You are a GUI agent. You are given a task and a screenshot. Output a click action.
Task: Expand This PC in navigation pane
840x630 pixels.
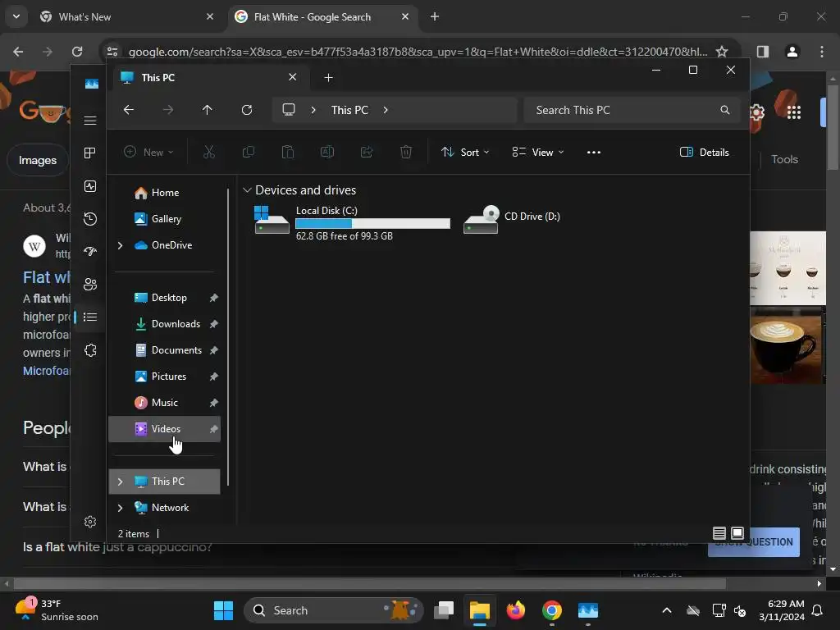click(x=120, y=482)
